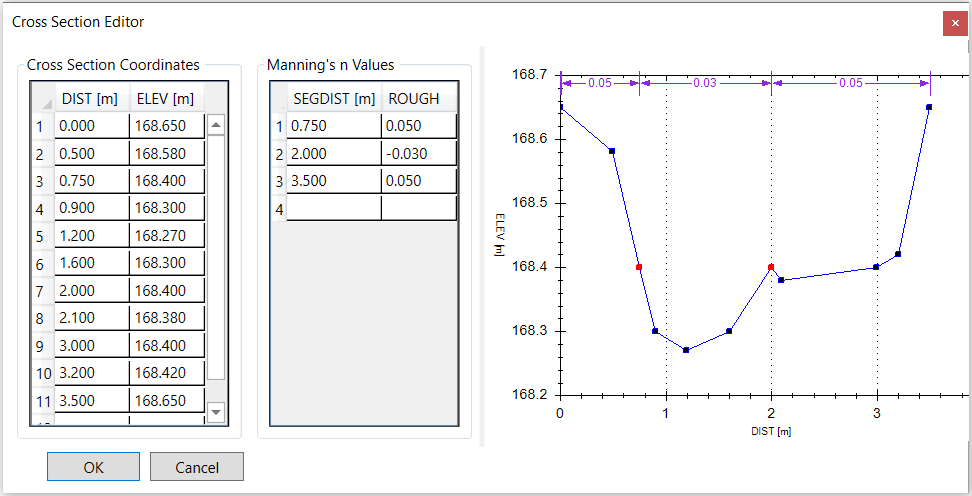Click the OK button

tap(93, 467)
